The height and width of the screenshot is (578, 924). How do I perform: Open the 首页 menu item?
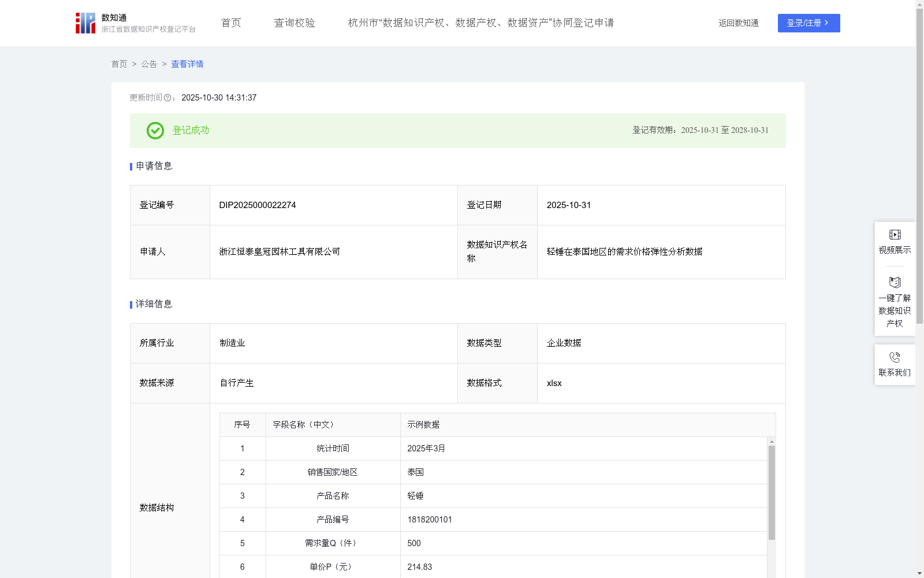tap(231, 23)
